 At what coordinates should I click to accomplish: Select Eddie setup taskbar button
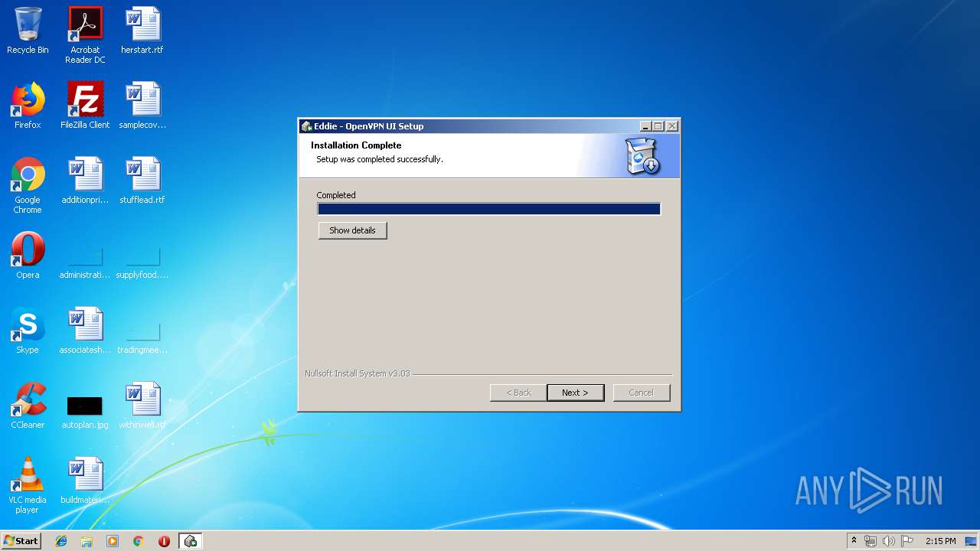coord(190,541)
